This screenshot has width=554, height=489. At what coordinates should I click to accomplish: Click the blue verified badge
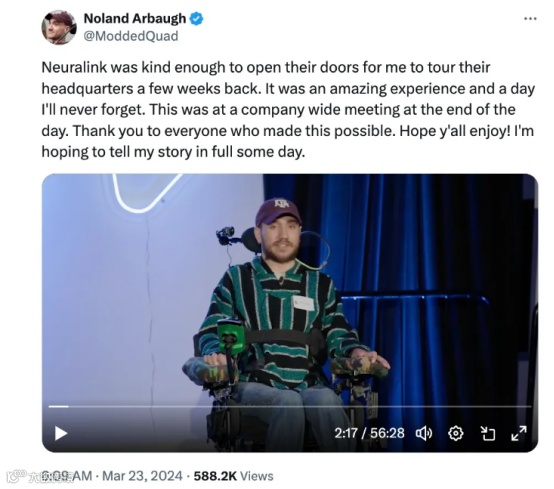click(x=197, y=19)
